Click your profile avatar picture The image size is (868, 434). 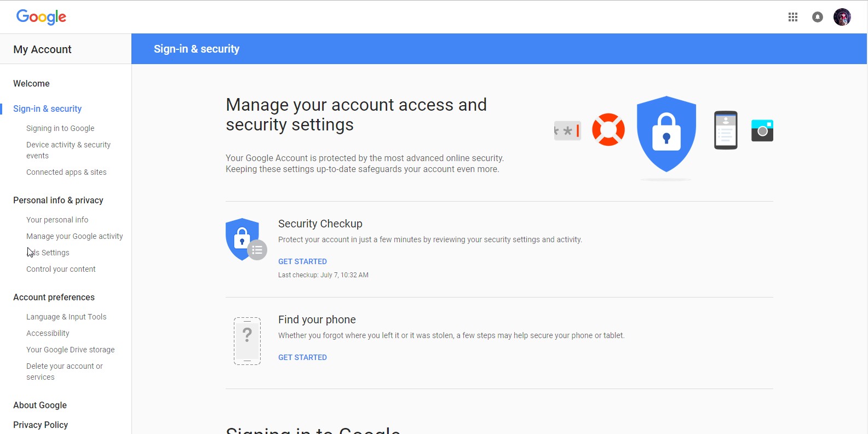[842, 17]
